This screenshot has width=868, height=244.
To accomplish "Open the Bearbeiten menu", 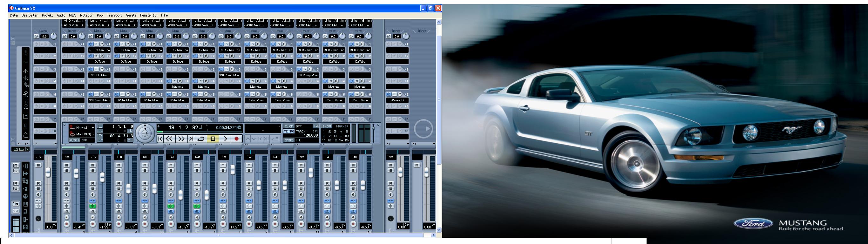I will (30, 15).
